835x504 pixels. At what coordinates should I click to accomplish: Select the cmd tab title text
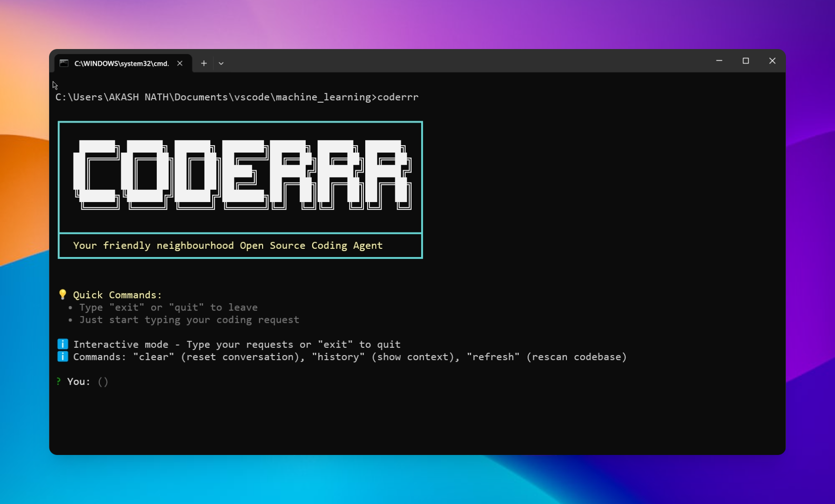pos(121,64)
